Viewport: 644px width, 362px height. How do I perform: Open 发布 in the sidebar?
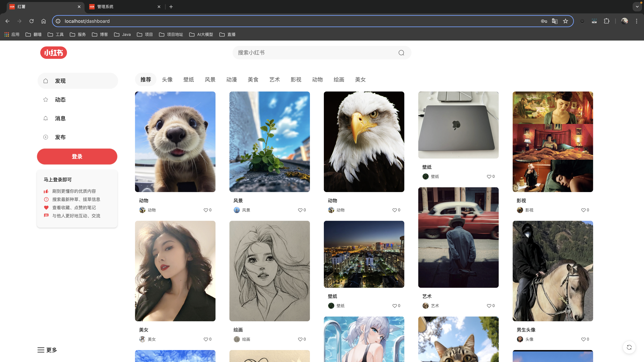point(78,137)
